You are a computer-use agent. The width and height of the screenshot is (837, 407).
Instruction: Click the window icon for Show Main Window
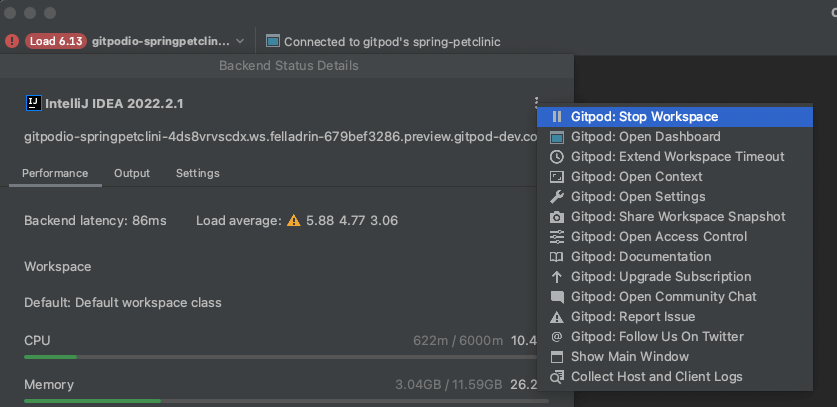point(557,357)
